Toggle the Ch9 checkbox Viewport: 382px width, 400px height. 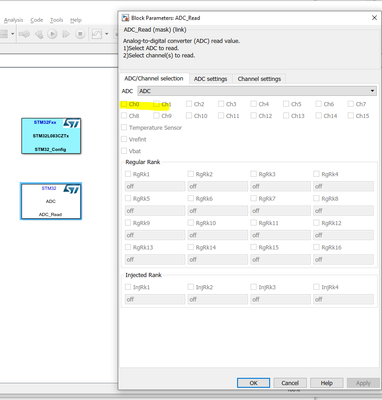[156, 116]
